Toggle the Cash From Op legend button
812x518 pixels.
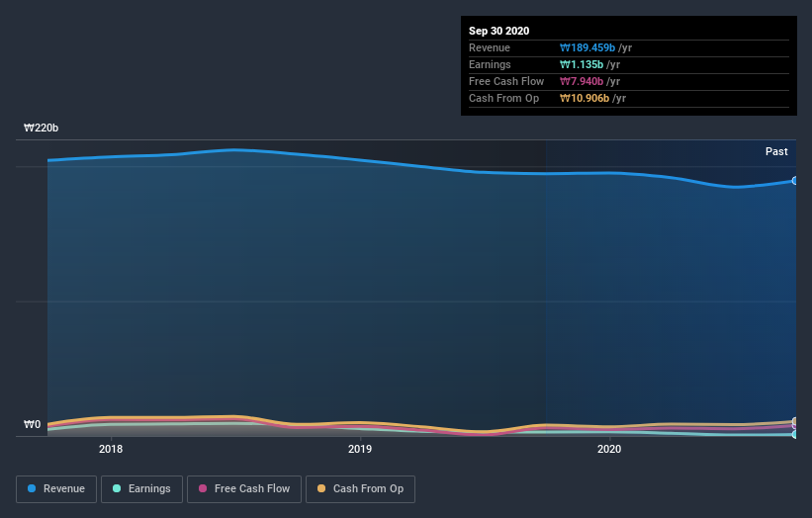point(360,489)
